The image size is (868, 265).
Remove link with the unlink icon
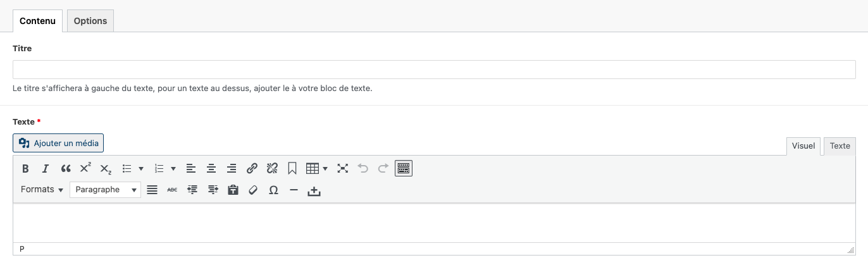272,169
